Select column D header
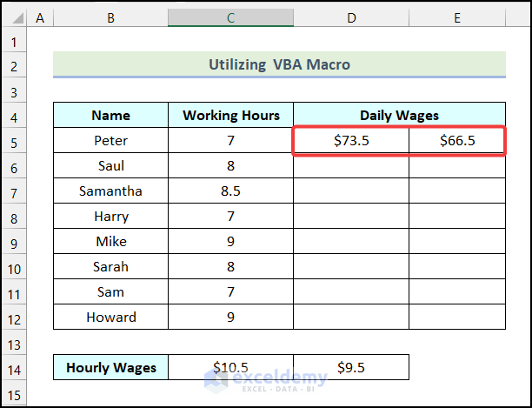Viewport: 532px width, 408px height. click(351, 17)
